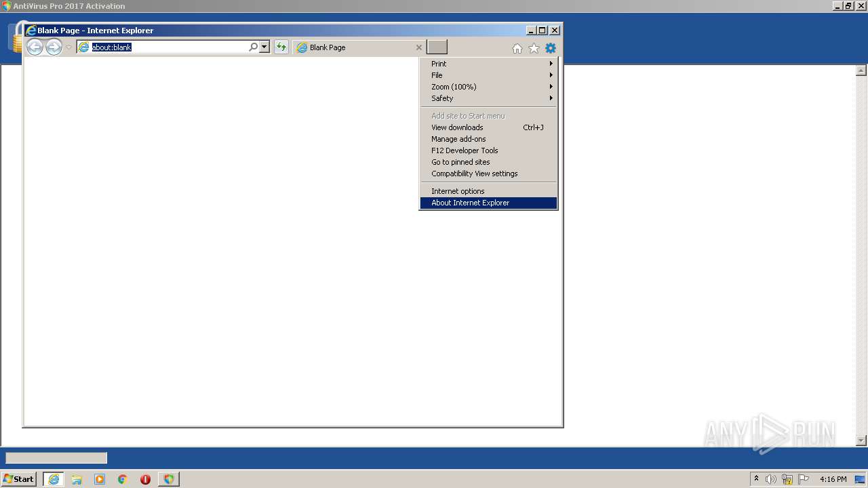
Task: Select Go to pinned sites
Action: pyautogui.click(x=489, y=162)
